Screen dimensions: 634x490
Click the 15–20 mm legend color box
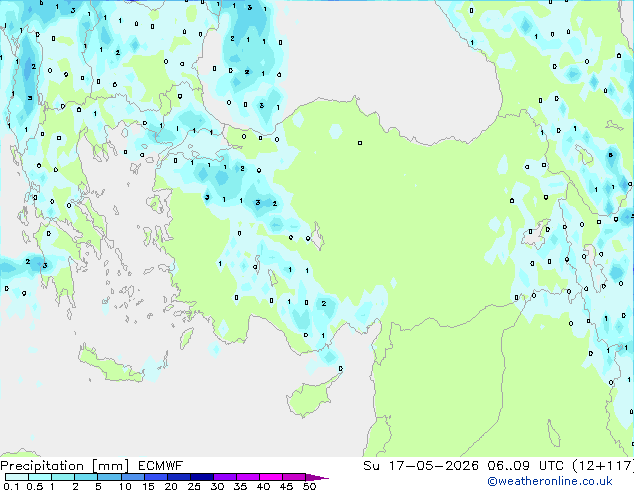pos(156,477)
